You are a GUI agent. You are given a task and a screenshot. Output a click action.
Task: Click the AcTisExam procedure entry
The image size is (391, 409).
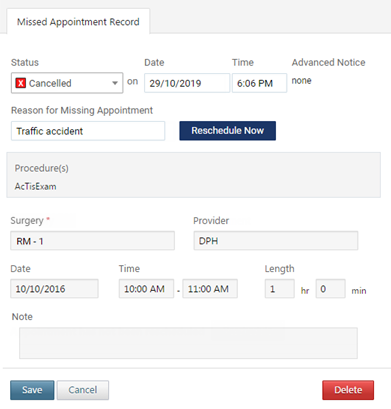click(35, 186)
